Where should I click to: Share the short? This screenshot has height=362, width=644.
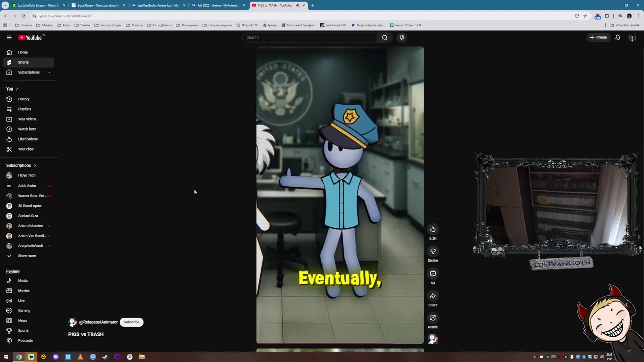[433, 296]
